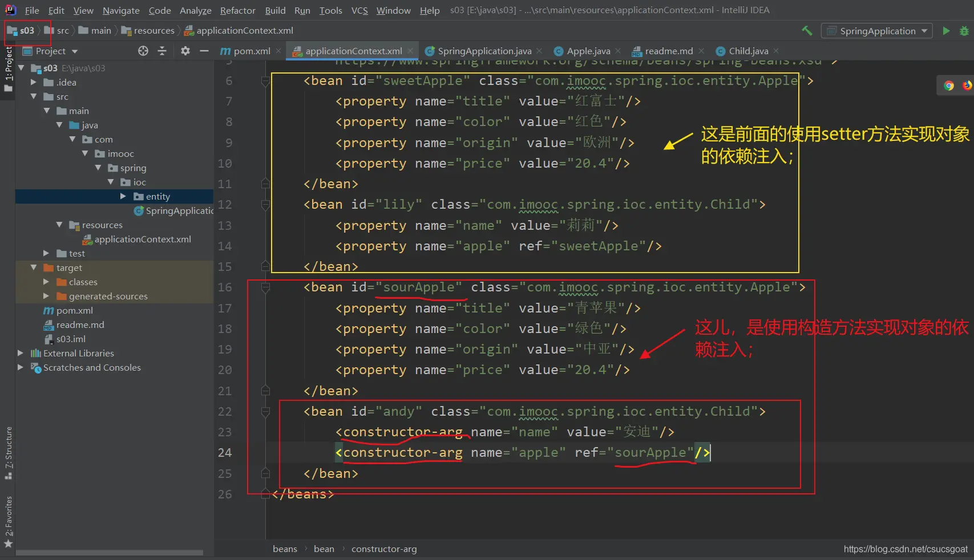Run SpringApplication with the green play icon

pyautogui.click(x=946, y=31)
